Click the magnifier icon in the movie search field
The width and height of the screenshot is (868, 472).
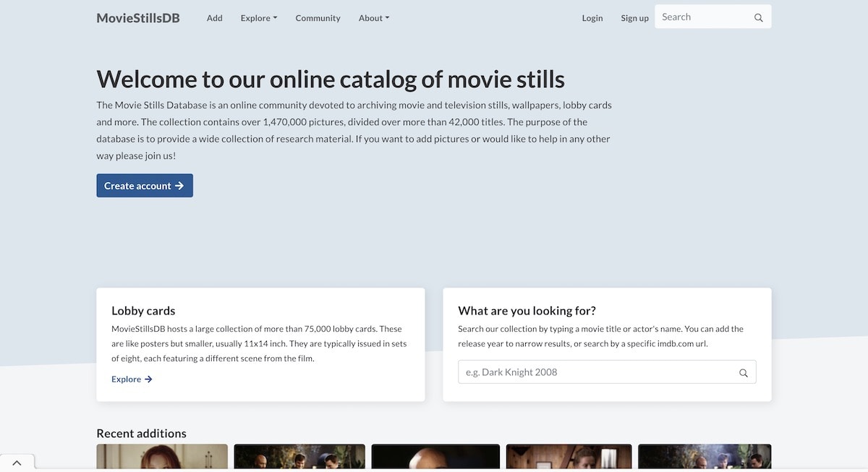(743, 372)
